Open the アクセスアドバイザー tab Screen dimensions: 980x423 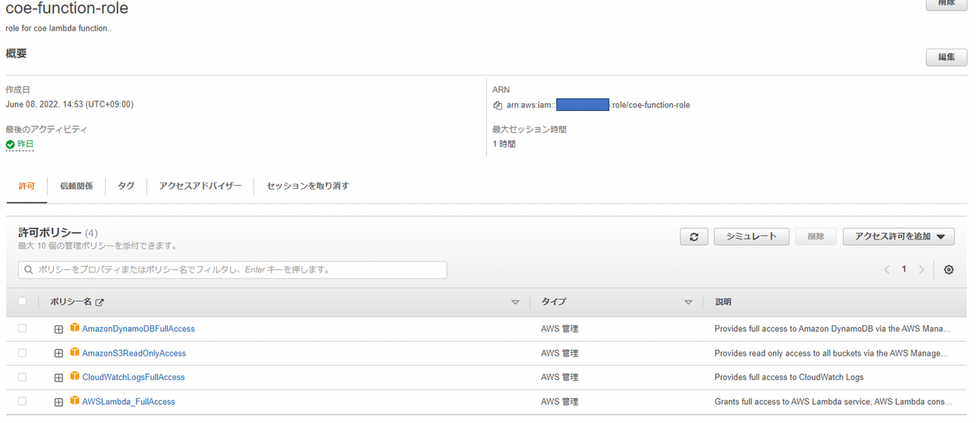coord(200,186)
